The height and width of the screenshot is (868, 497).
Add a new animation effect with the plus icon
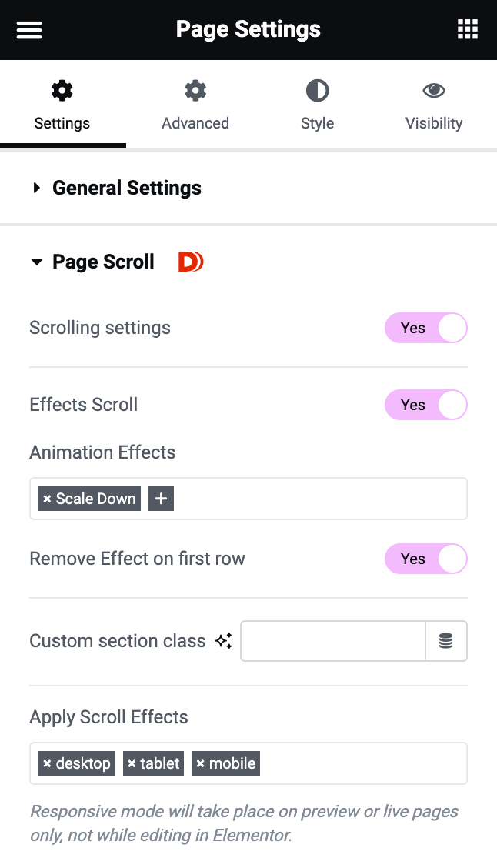coord(161,499)
